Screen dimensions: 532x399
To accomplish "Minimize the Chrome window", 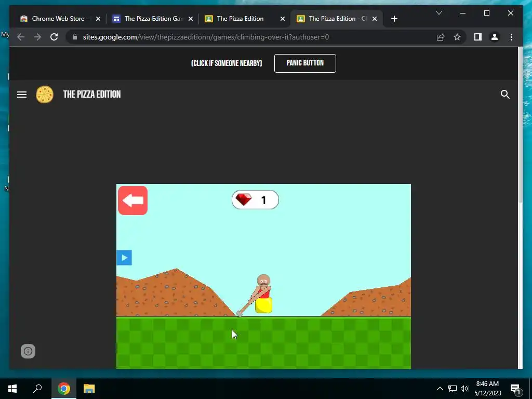I will [463, 13].
